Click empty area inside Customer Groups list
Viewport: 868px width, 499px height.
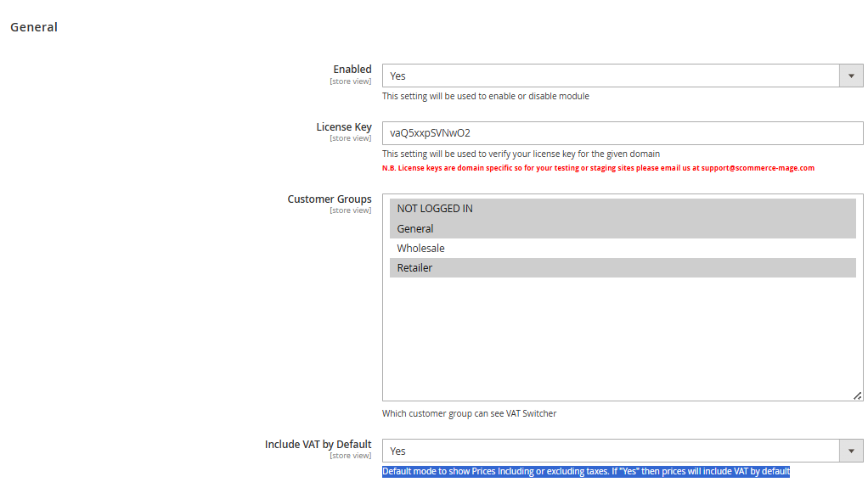622,339
